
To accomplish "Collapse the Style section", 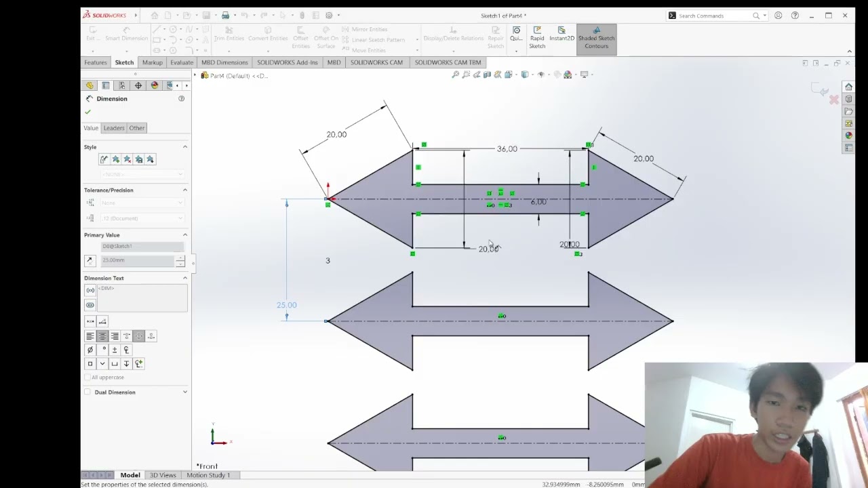I will coord(184,146).
